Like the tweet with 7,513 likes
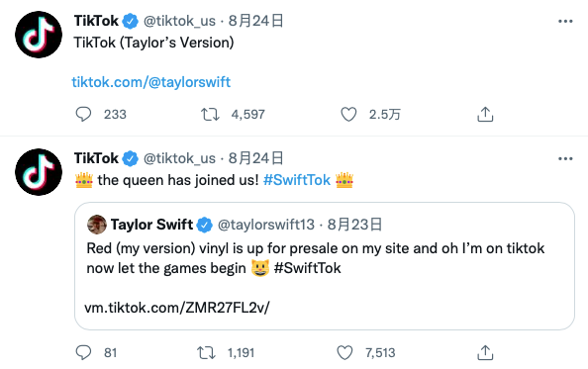The width and height of the screenshot is (588, 369). [x=344, y=352]
